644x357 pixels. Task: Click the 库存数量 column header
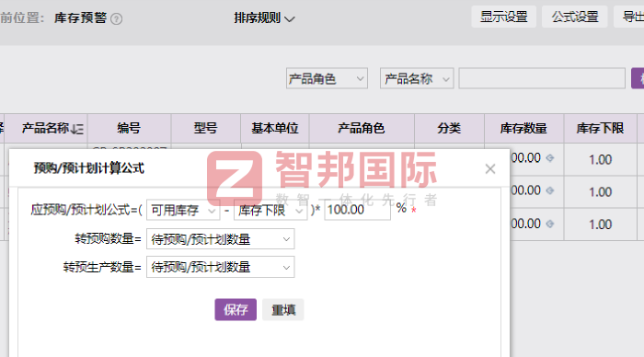(x=523, y=129)
